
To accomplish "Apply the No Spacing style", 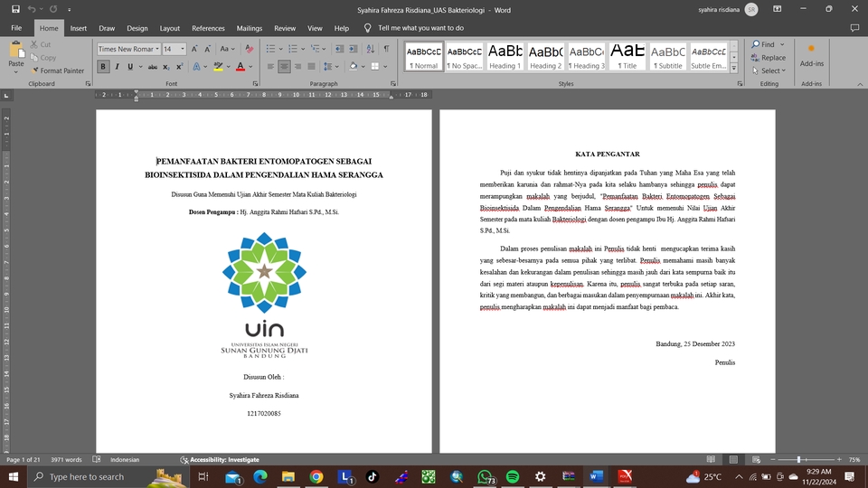I will [465, 56].
